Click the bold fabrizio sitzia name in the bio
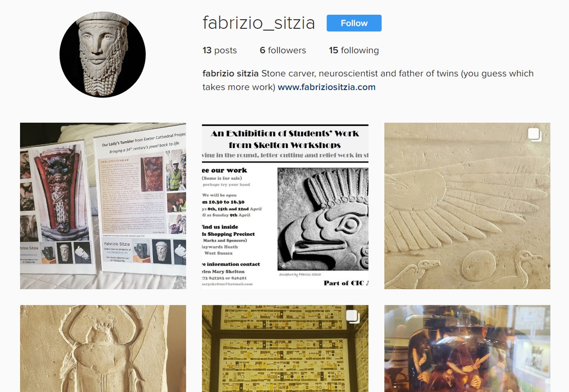 tap(231, 74)
